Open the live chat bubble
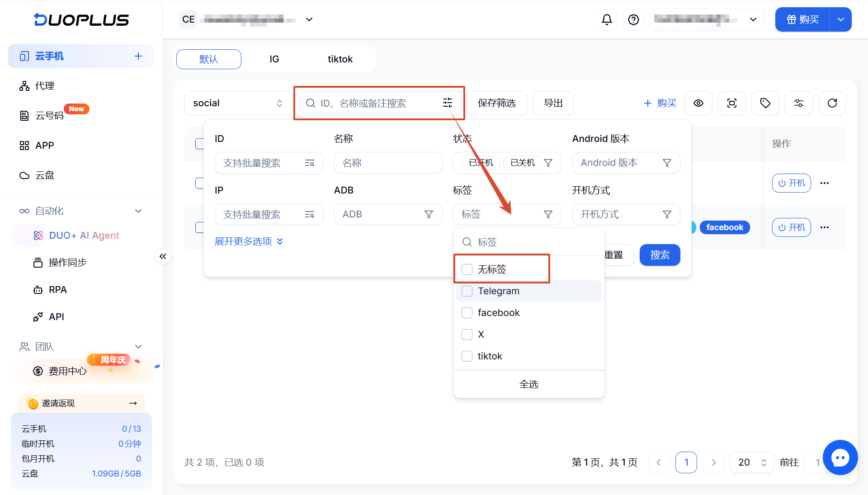The height and width of the screenshot is (495, 868). click(840, 457)
